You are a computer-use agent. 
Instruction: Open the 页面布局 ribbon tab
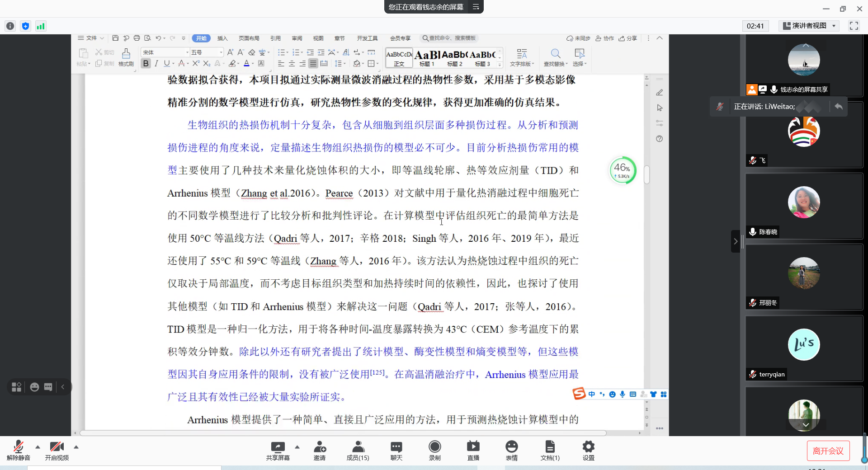point(249,38)
